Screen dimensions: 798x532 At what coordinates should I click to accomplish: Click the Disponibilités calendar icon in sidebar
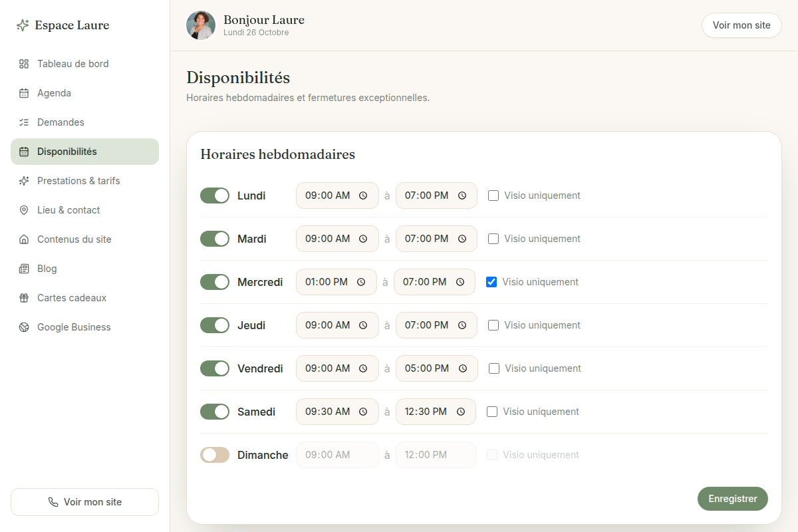[24, 152]
